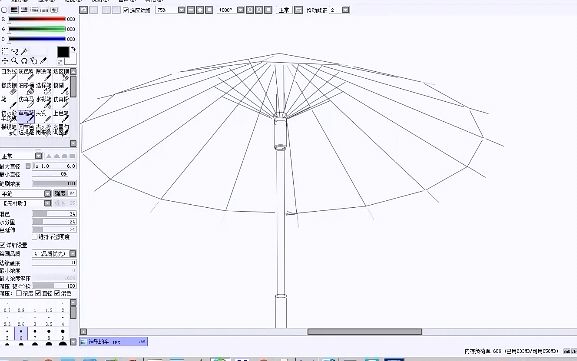Click the black foreground color swatch
Image resolution: width=577 pixels, height=361 pixels.
coord(63,52)
